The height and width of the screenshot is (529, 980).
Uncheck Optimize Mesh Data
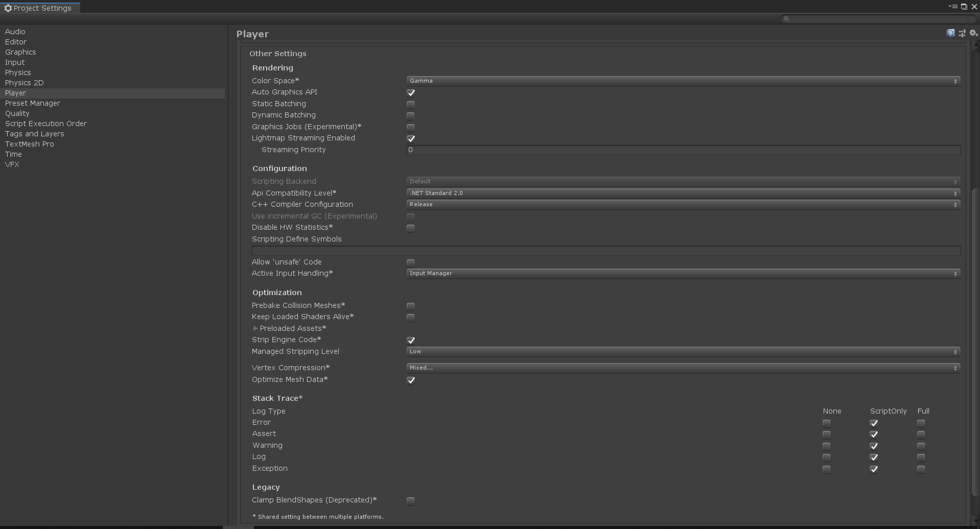pos(411,380)
